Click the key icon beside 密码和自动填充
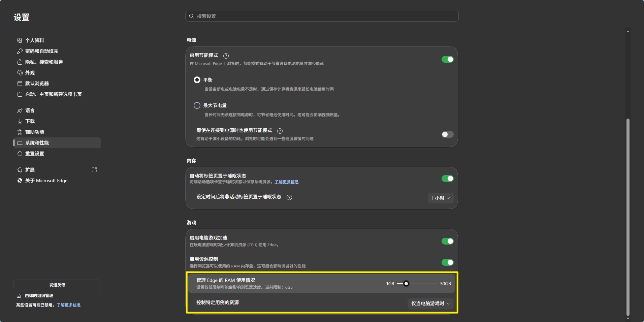Screen dimensions: 644x322 click(20, 51)
